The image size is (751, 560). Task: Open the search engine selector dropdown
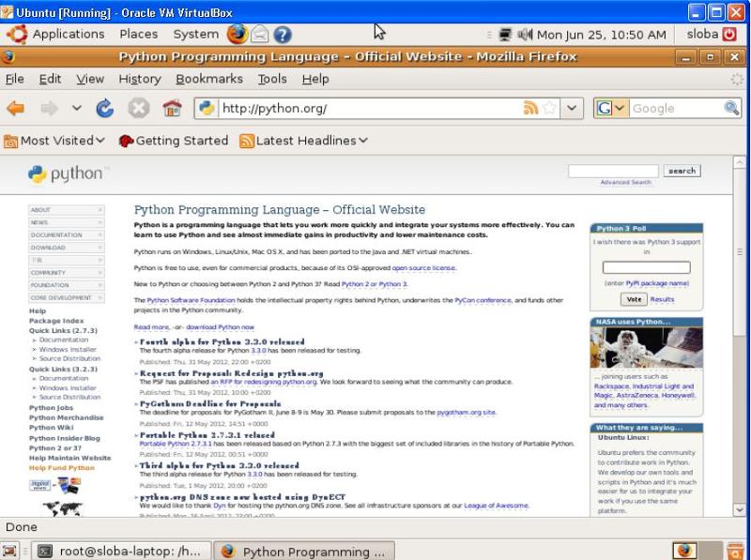620,108
